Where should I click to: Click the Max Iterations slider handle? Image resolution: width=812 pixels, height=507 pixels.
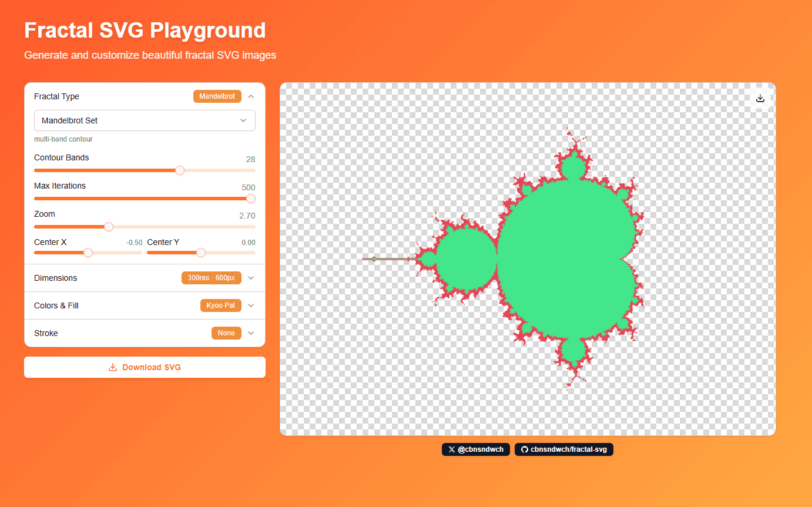point(251,199)
